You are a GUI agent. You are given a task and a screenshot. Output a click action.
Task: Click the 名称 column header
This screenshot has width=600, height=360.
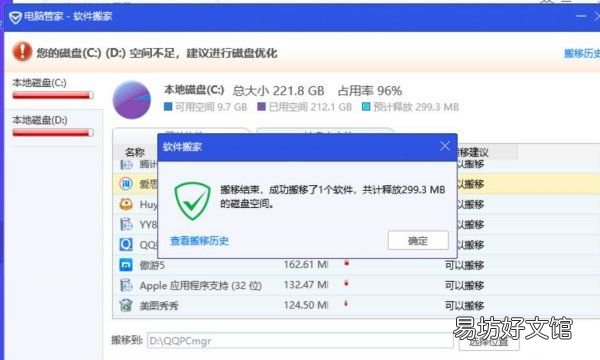[x=135, y=153]
